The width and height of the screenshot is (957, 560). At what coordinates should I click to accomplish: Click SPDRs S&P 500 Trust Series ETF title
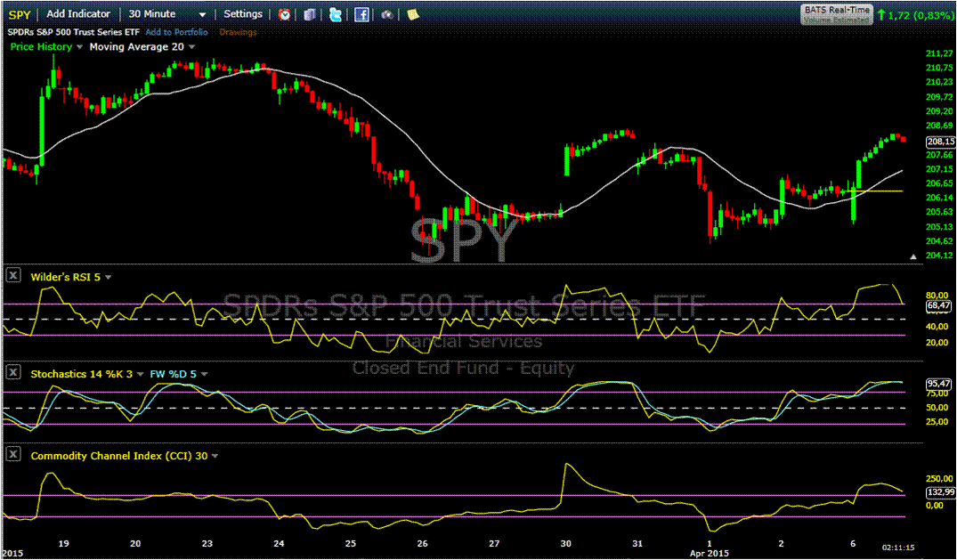tap(73, 32)
